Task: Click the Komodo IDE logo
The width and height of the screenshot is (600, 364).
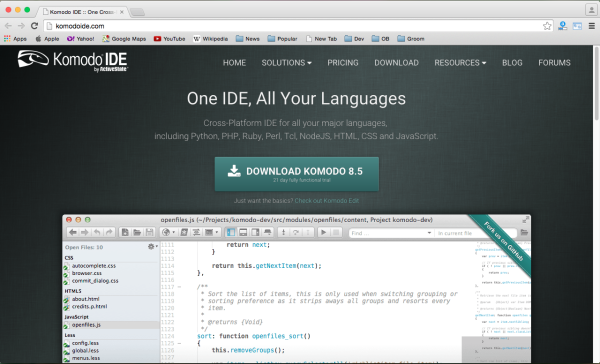Action: (x=73, y=60)
